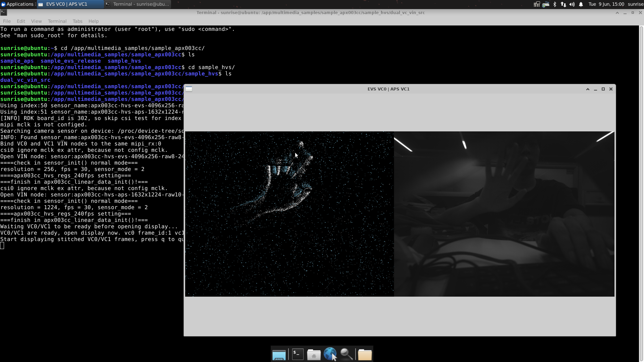
Task: Open the View menu
Action: 36,21
